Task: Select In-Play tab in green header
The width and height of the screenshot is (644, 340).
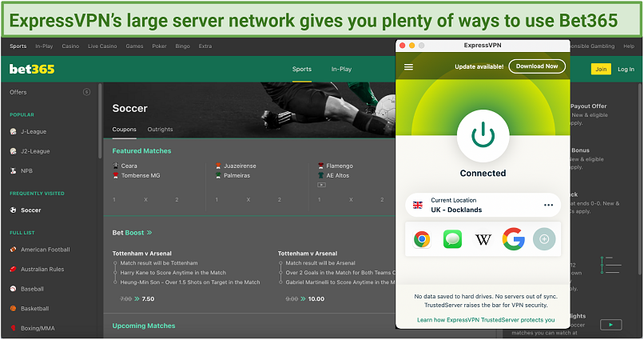Action: (x=341, y=69)
